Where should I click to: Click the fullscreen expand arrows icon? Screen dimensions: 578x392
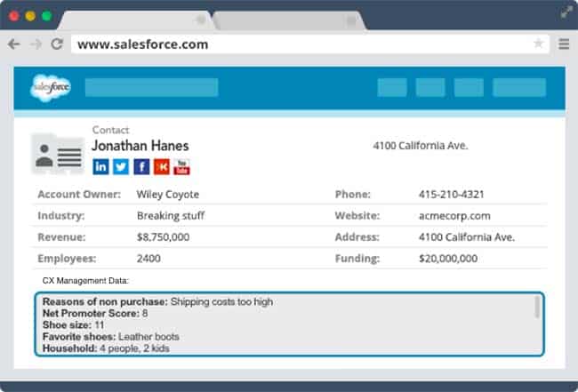(x=566, y=12)
